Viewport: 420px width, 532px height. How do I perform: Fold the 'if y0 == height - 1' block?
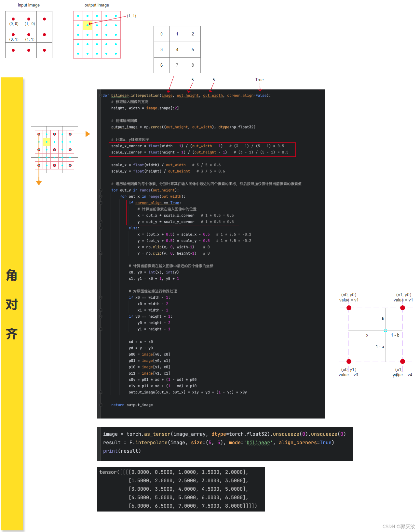pos(101,316)
